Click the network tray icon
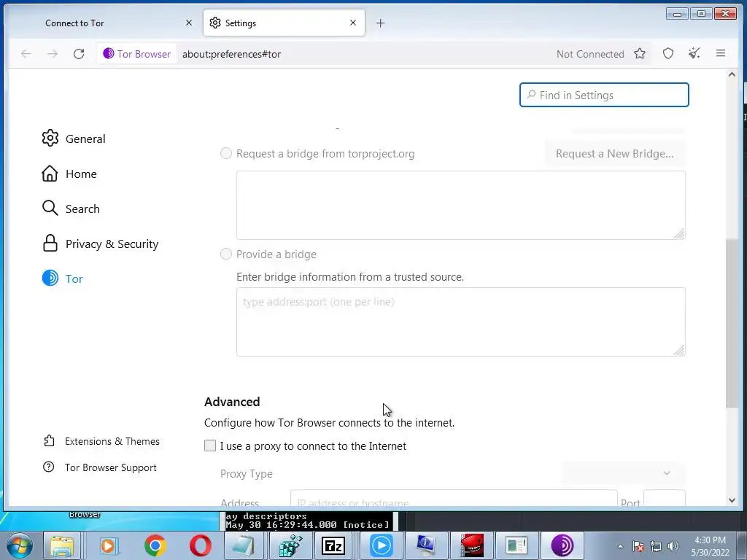 point(656,546)
